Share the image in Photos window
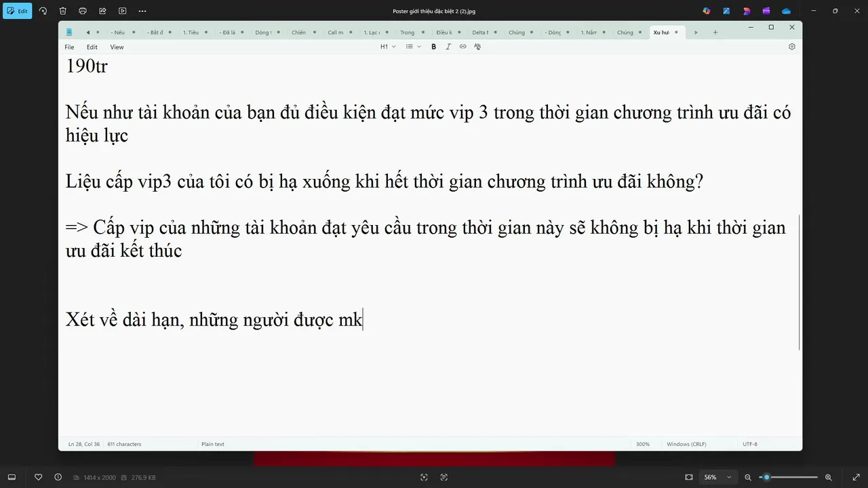The image size is (868, 488). [102, 11]
